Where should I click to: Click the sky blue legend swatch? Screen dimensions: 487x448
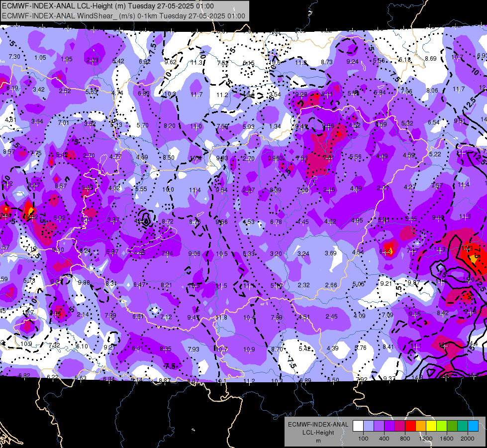click(473, 426)
